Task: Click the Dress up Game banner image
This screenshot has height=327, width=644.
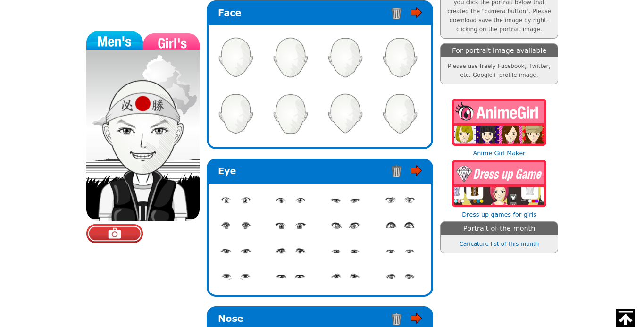Action: 499,184
